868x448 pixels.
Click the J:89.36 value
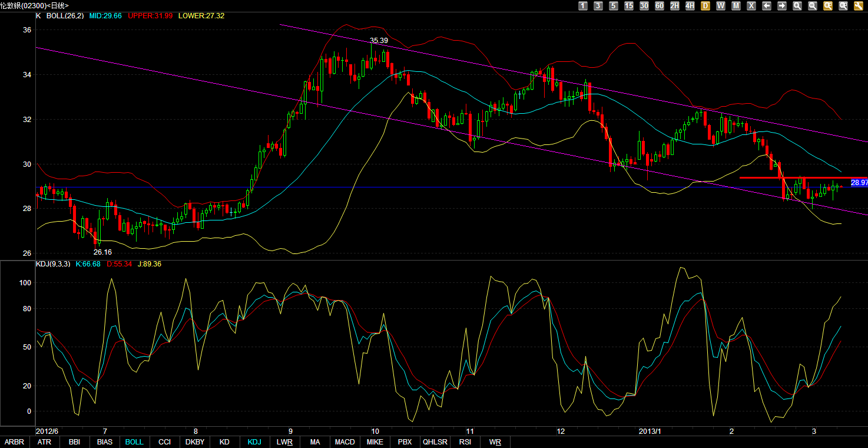tap(148, 264)
